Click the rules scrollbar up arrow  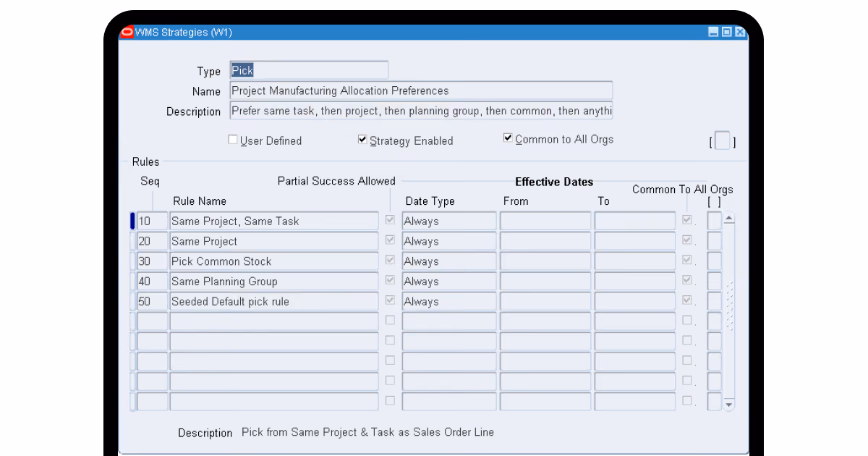coord(728,218)
